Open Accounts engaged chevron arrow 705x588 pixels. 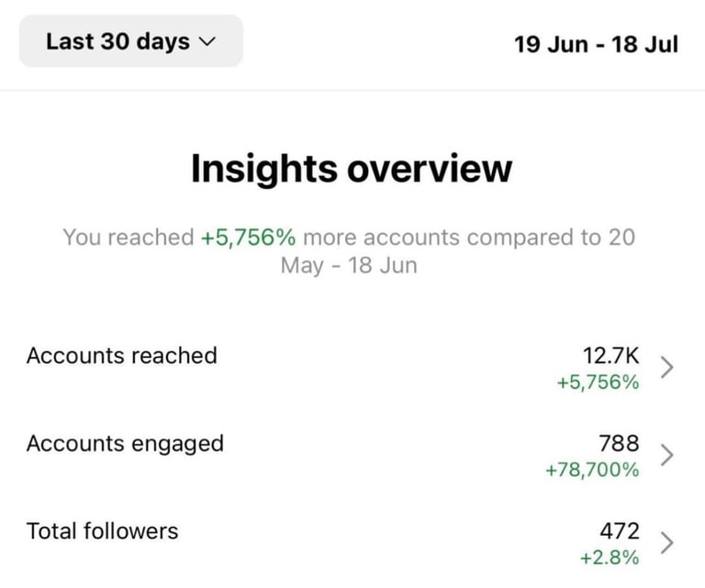[667, 455]
